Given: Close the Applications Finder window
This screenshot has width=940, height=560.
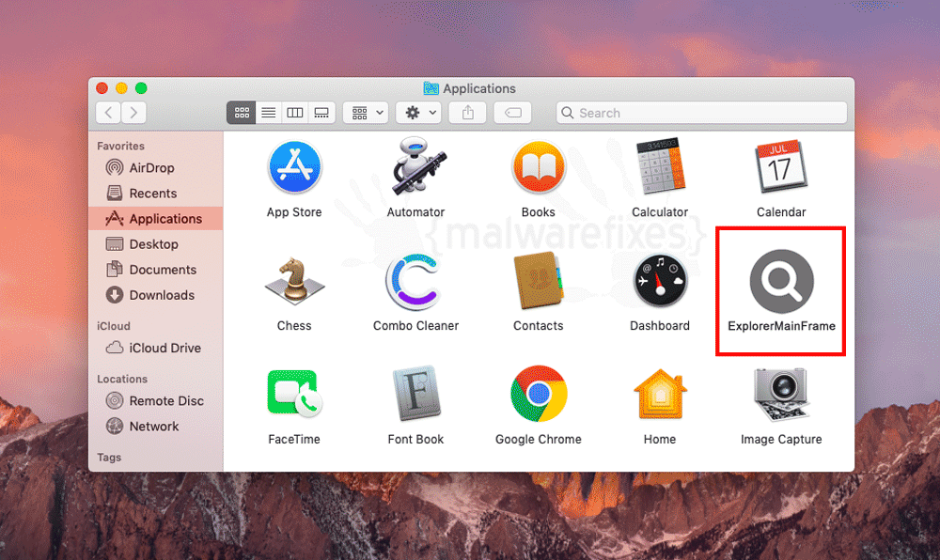Looking at the screenshot, I should 102,88.
